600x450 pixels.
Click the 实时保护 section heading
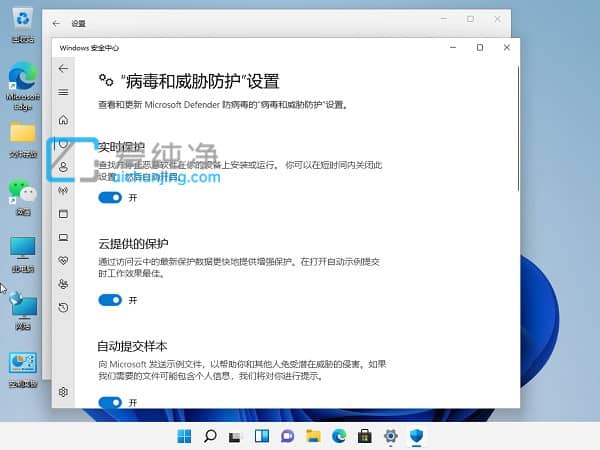click(x=121, y=147)
